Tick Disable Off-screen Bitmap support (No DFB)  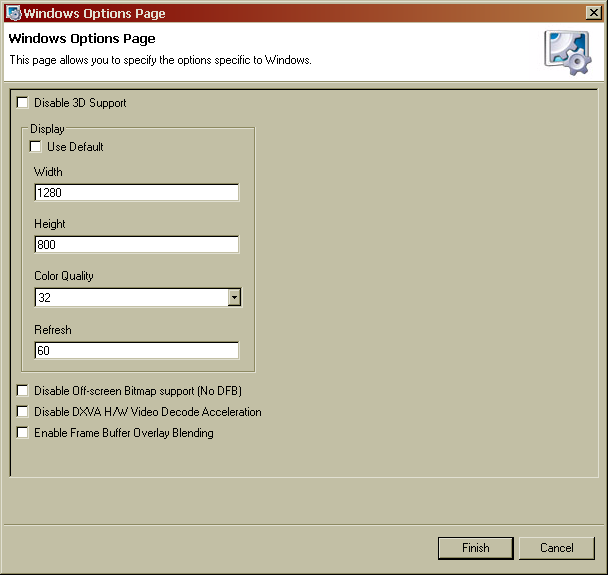click(22, 390)
